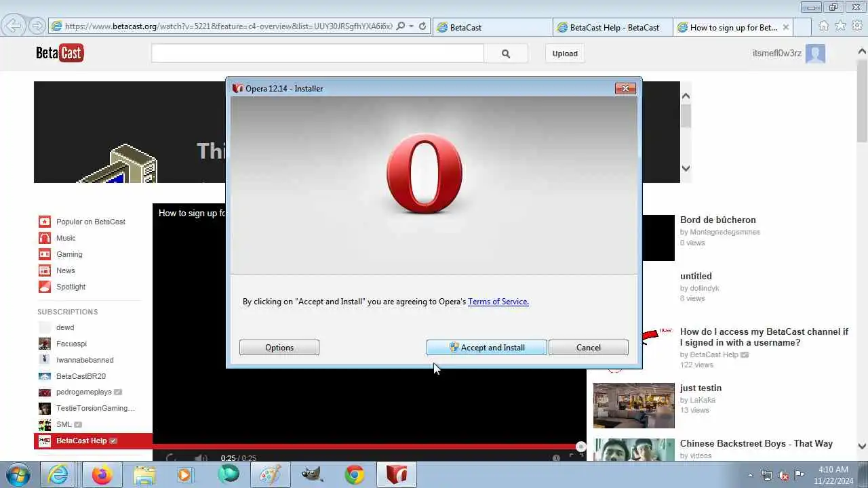Click the video replay icon
The image size is (868, 488).
point(171,458)
